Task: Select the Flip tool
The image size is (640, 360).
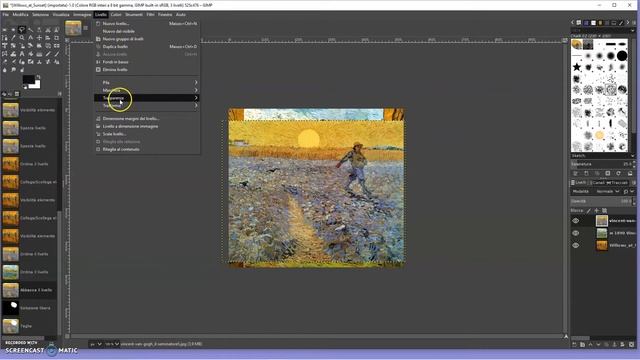Action: pyautogui.click(x=56, y=45)
